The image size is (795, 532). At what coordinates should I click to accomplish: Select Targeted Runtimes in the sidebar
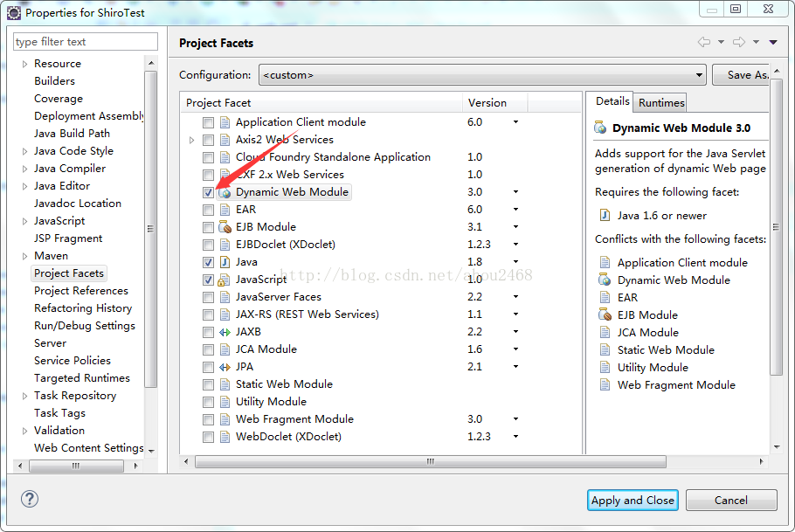(x=82, y=377)
